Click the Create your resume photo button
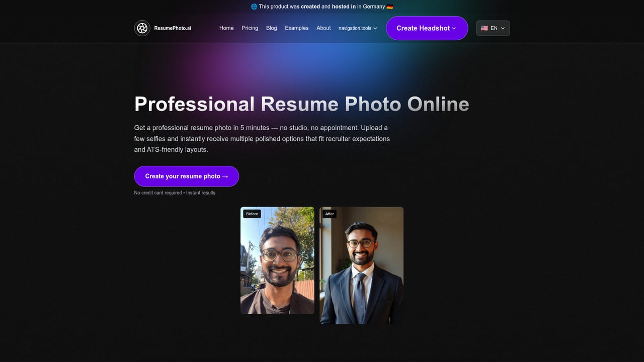This screenshot has height=362, width=644. click(x=187, y=176)
